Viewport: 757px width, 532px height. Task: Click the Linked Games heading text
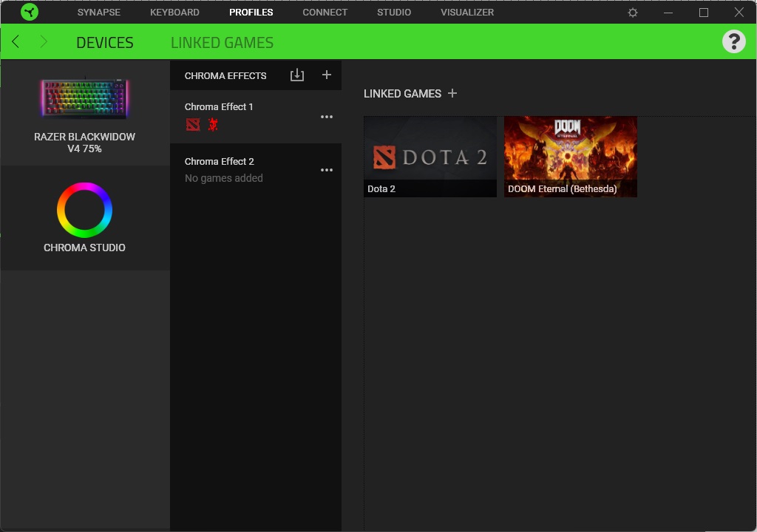pos(403,94)
